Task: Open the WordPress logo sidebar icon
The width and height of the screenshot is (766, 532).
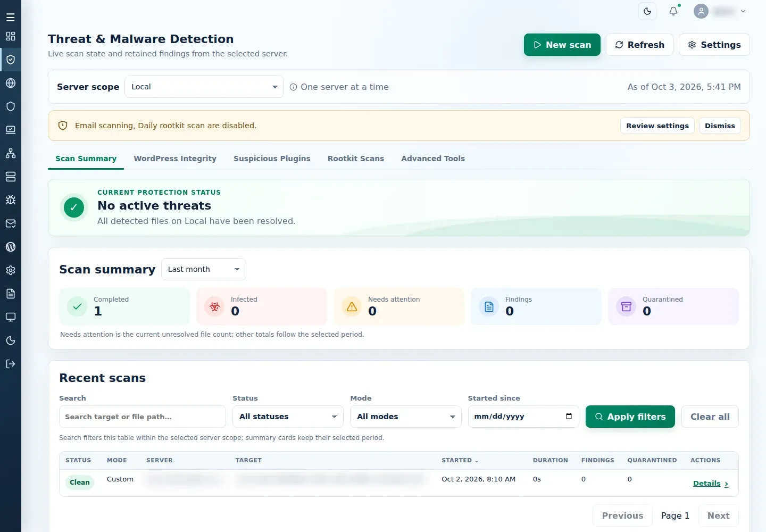Action: pos(11,247)
